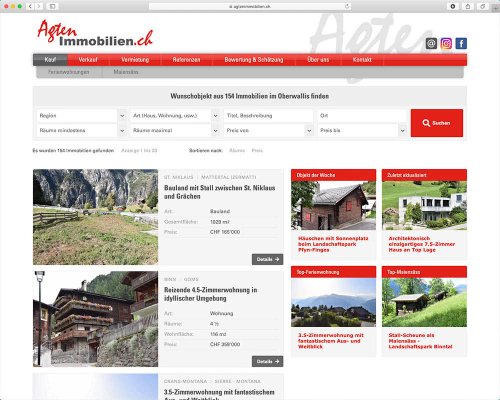Open the Über uns menu tab
Viewport: 500px width, 400px height.
318,60
